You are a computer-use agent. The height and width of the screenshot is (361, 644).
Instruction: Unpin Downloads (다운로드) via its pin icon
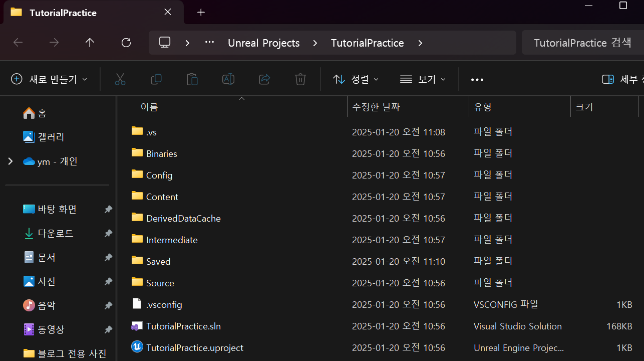click(x=108, y=234)
